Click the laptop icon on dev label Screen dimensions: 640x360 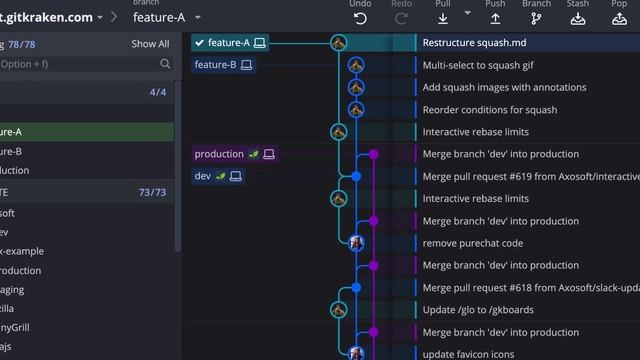pos(236,176)
